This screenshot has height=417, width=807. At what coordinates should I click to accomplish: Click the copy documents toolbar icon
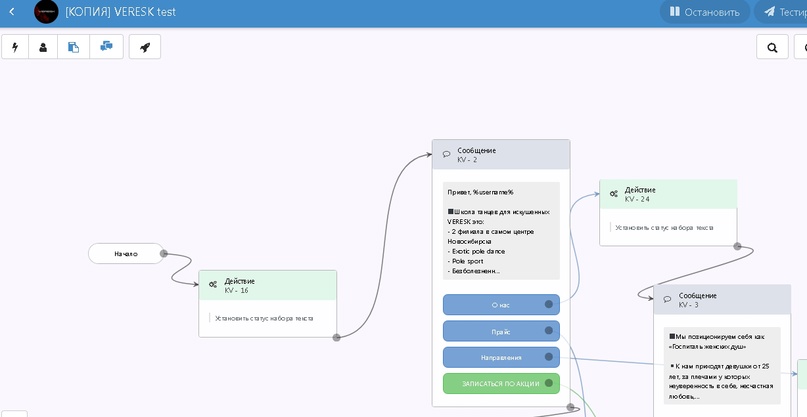[74, 47]
